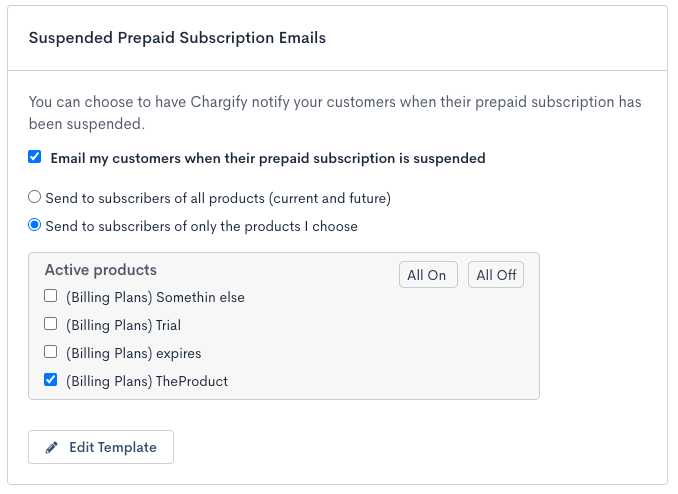Image resolution: width=678 pixels, height=494 pixels.
Task: Click 'only the products I choose' label text
Action: click(201, 226)
